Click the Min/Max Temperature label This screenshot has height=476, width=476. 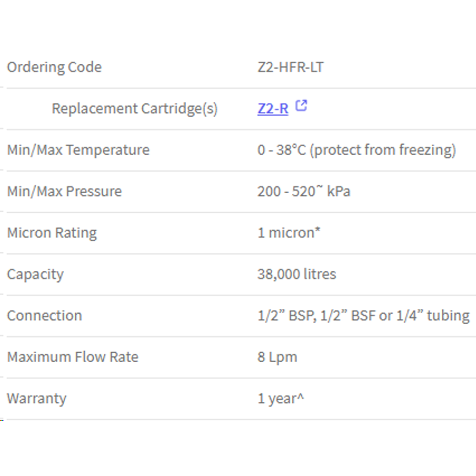79,150
